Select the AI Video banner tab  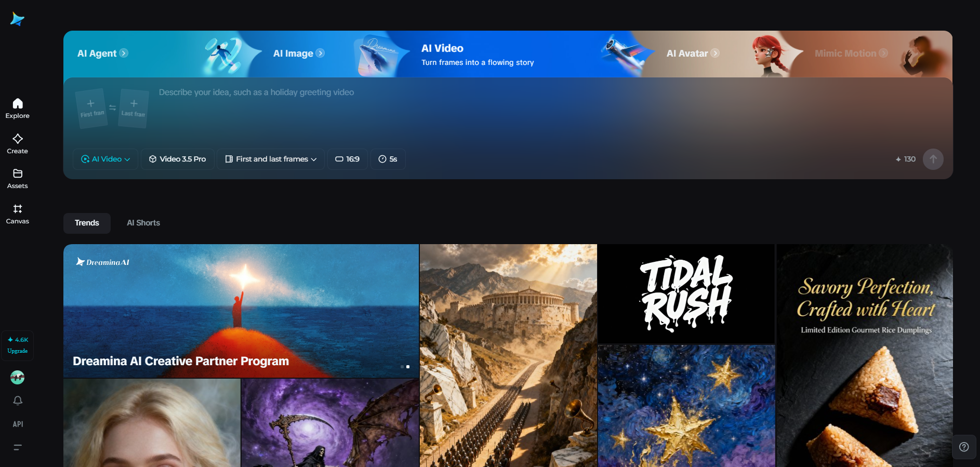478,55
